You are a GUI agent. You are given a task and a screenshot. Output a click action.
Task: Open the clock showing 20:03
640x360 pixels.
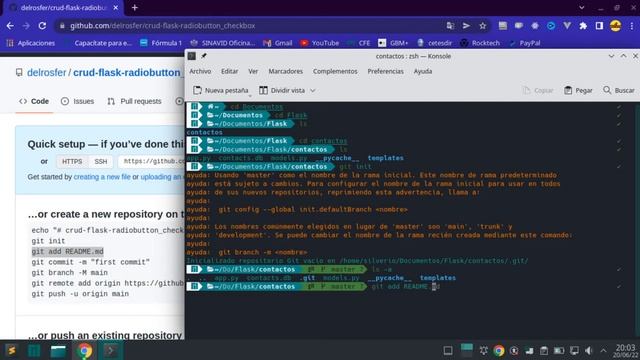click(x=625, y=351)
